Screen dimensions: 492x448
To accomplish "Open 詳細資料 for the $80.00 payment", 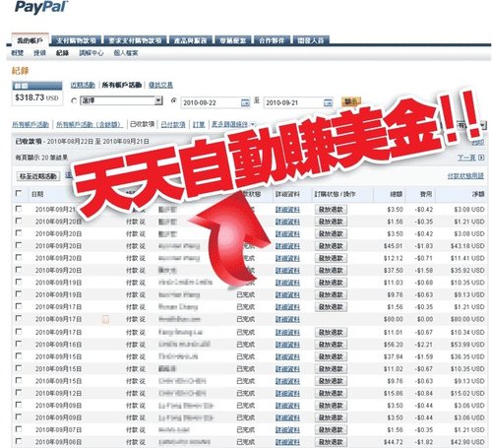I will coord(287,319).
